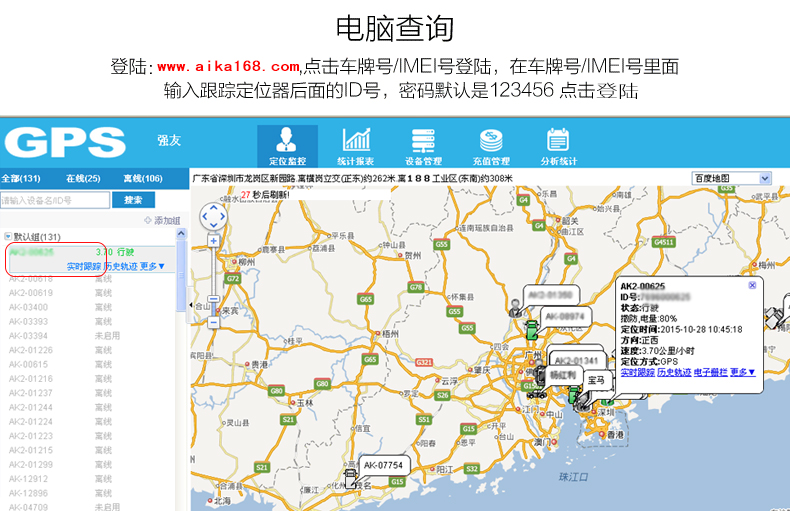
Task: Focus the device name/ID search field
Action: tap(55, 200)
